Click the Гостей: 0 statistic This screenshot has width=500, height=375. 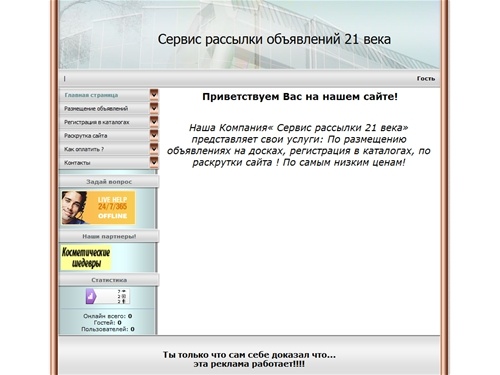tap(107, 323)
